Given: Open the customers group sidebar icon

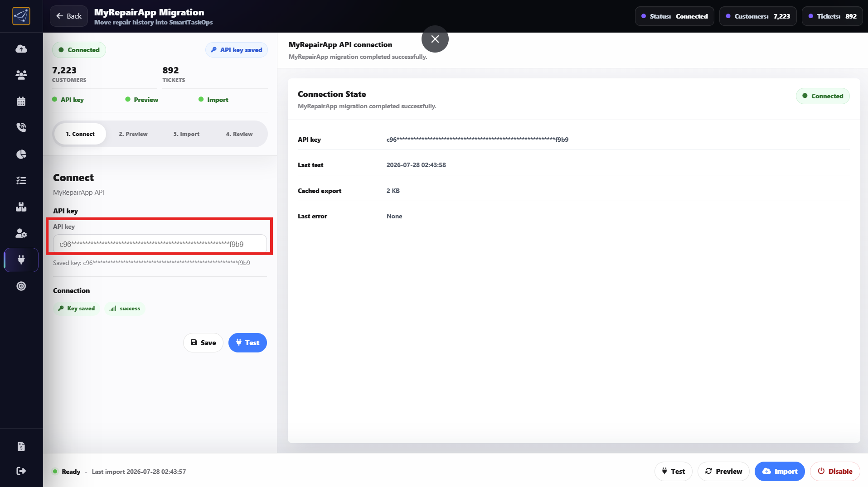Looking at the screenshot, I should coord(21,75).
